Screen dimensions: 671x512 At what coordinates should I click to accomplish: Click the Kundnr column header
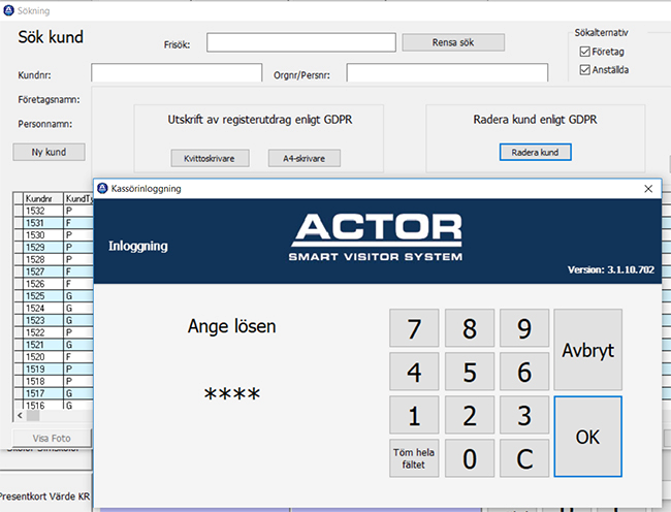coord(43,199)
